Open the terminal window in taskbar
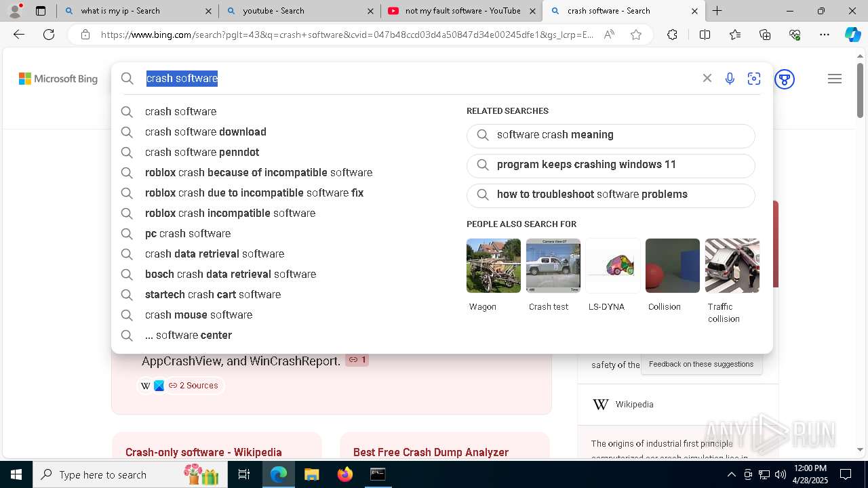This screenshot has width=868, height=488. click(378, 474)
